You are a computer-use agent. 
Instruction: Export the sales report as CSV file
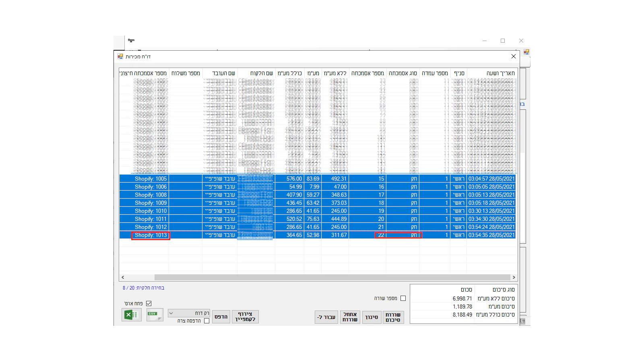point(155,315)
